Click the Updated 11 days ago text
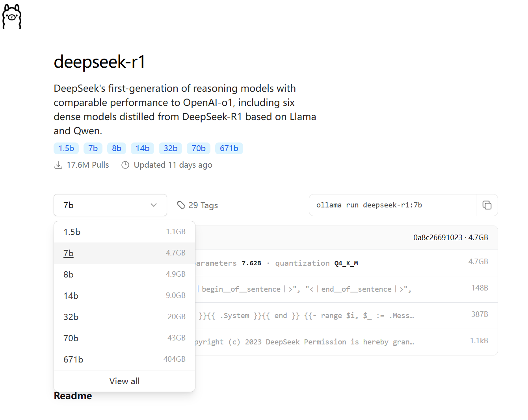The height and width of the screenshot is (420, 528). tap(173, 165)
